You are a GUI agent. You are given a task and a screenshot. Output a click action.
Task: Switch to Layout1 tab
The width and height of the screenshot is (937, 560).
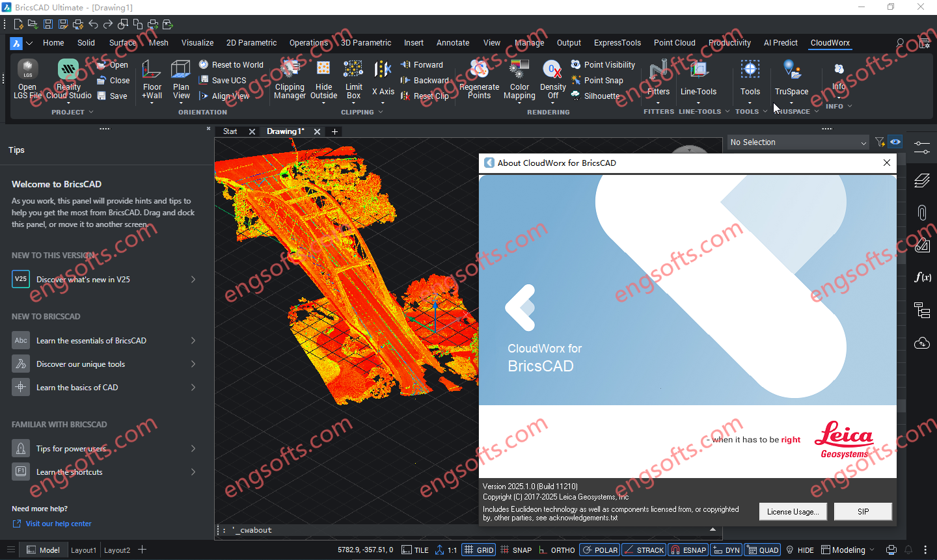click(83, 550)
